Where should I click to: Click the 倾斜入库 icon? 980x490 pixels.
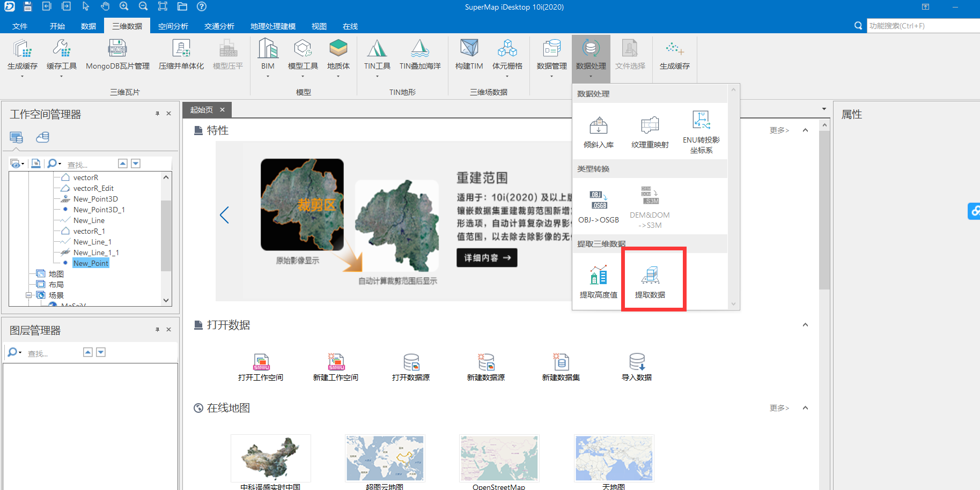598,129
